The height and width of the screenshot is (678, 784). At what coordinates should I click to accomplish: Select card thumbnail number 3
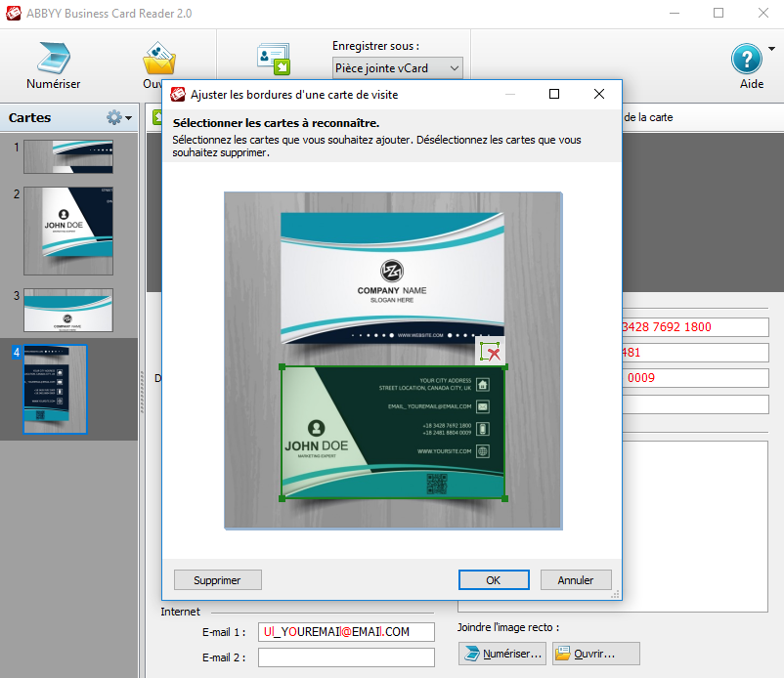(x=68, y=310)
